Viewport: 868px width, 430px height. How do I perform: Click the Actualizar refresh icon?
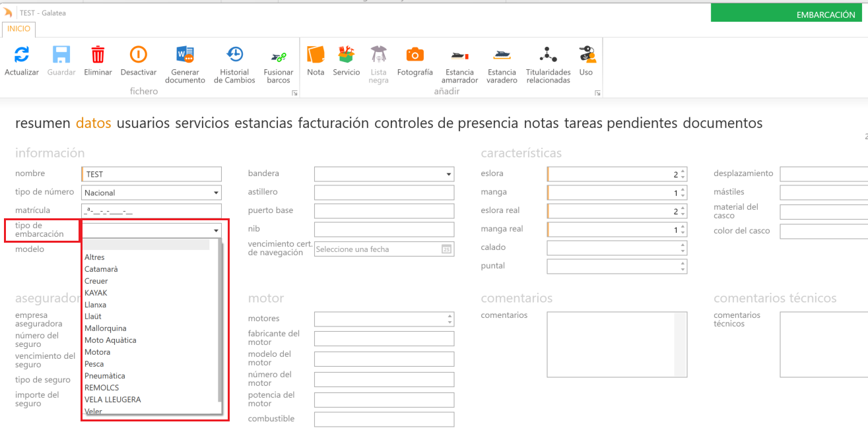click(x=22, y=55)
